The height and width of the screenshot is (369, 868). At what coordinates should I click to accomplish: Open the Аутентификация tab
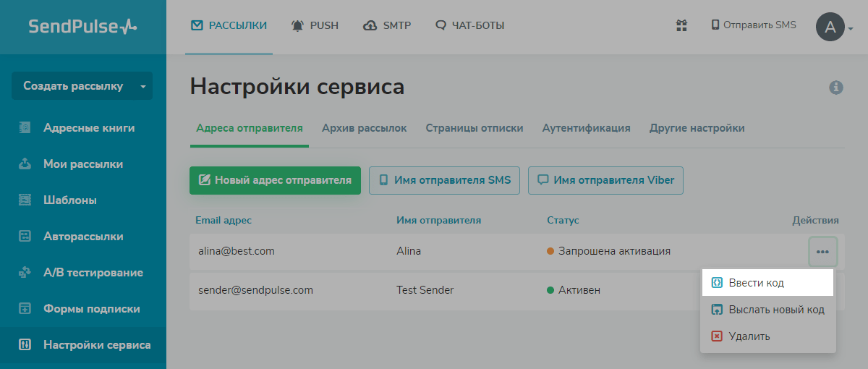[x=587, y=128]
